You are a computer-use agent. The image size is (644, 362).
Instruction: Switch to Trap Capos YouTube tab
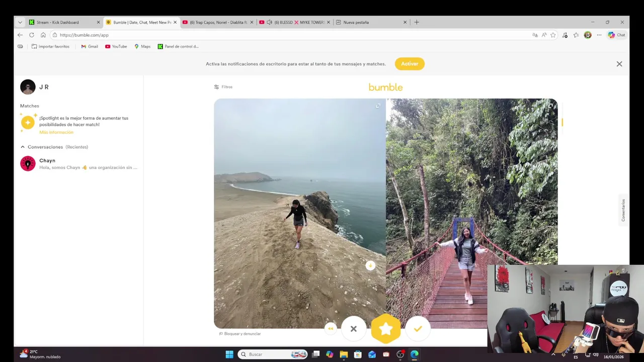pyautogui.click(x=218, y=22)
